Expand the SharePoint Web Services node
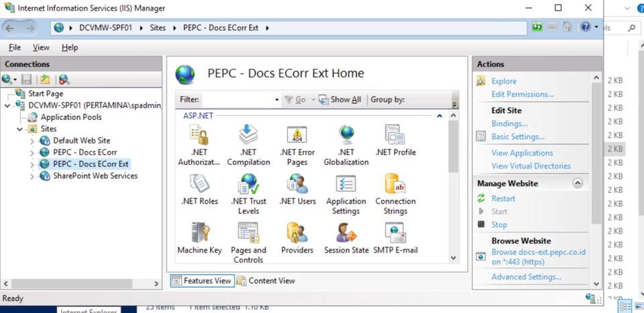644x313 pixels. coord(32,176)
